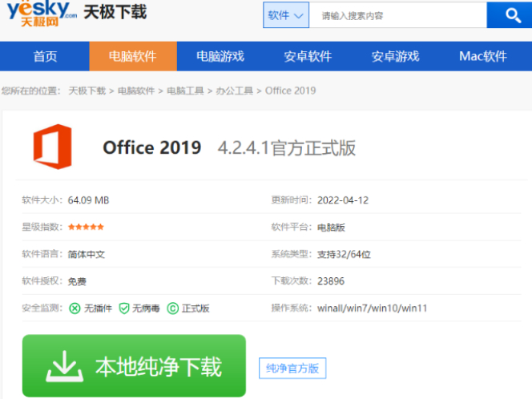Click the Office 2019 orange logo

click(x=53, y=147)
